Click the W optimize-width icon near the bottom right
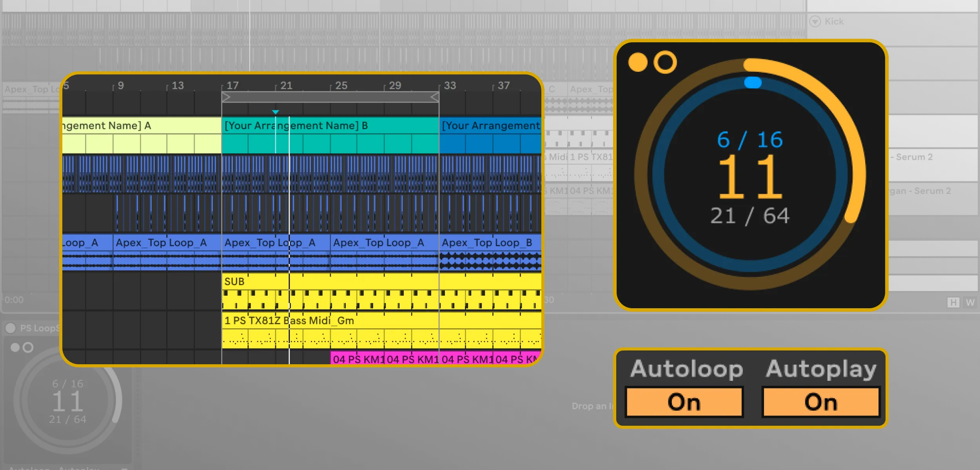 coord(971,302)
